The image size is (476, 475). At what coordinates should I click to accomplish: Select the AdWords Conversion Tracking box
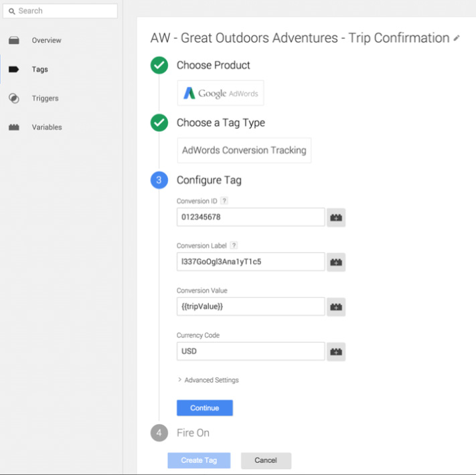coord(244,151)
